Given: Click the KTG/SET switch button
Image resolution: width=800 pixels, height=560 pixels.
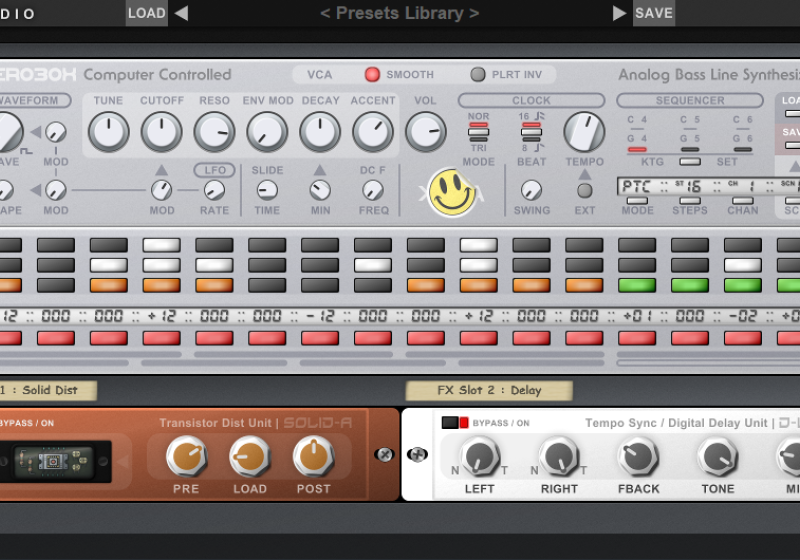Looking at the screenshot, I should click(x=690, y=162).
